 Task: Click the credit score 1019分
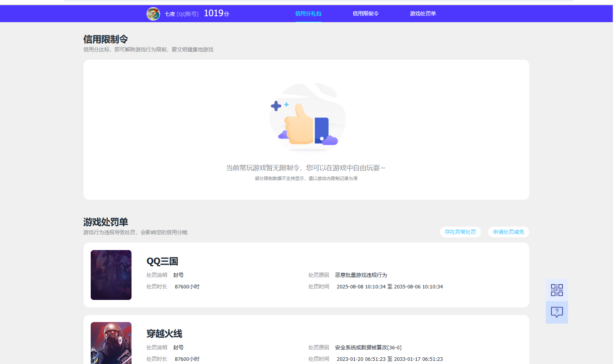coord(216,13)
